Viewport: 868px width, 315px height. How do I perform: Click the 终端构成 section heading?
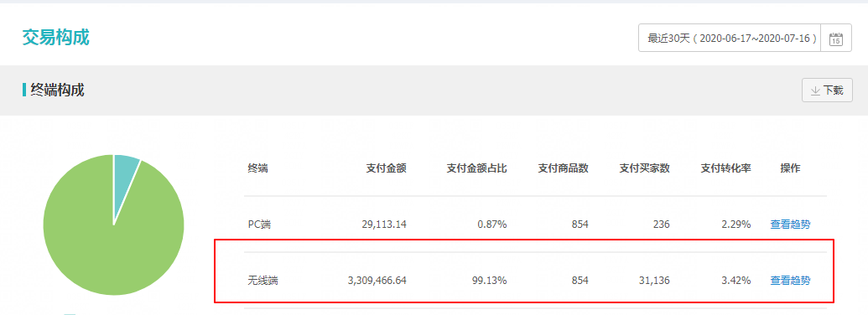coord(58,90)
